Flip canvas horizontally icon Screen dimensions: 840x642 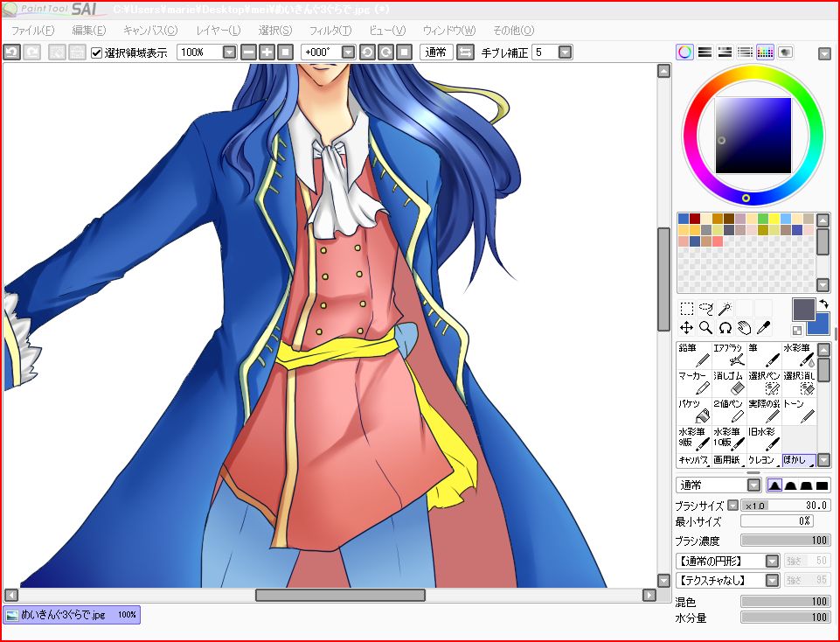point(466,52)
